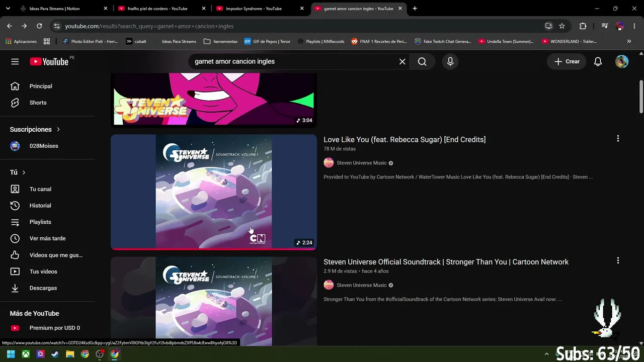The width and height of the screenshot is (644, 362).
Task: Open the YouTube guide hamburger menu
Action: point(15,61)
